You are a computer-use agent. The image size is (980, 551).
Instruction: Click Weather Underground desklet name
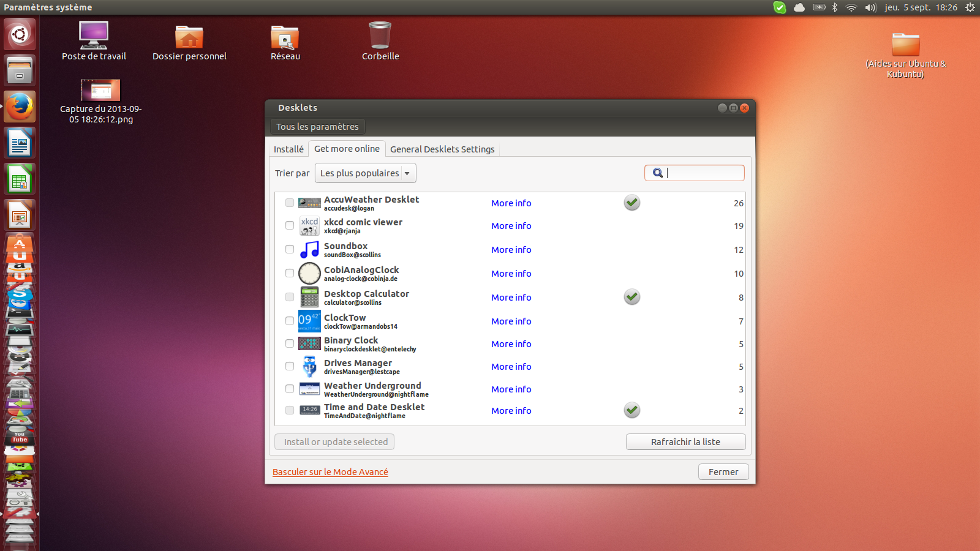pos(372,386)
